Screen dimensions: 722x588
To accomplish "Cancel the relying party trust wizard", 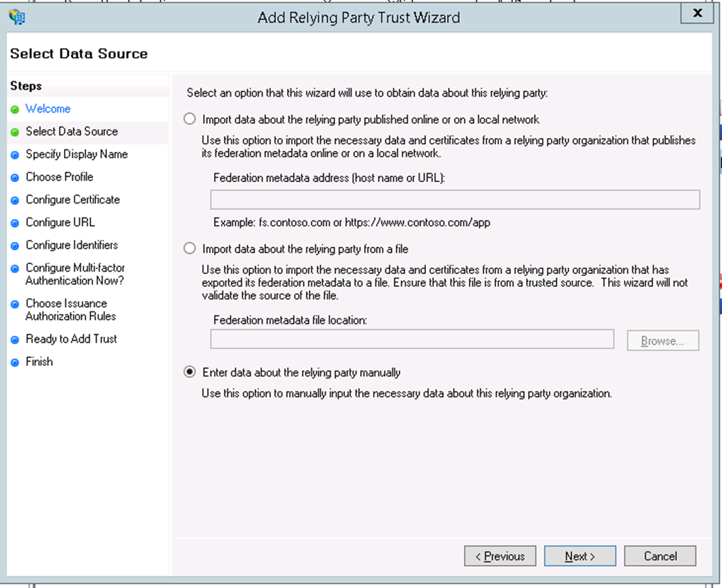I will [659, 556].
